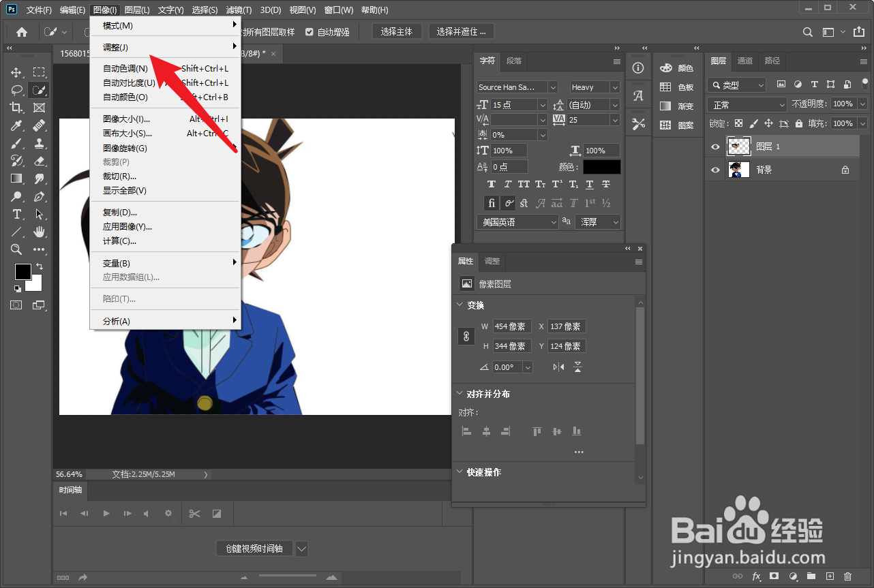This screenshot has width=874, height=588.
Task: Open the 不透明度 opacity dropdown arrow
Action: click(862, 104)
